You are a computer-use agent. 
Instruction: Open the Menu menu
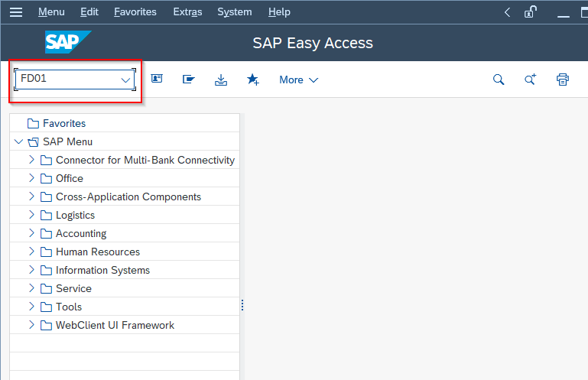(x=51, y=12)
